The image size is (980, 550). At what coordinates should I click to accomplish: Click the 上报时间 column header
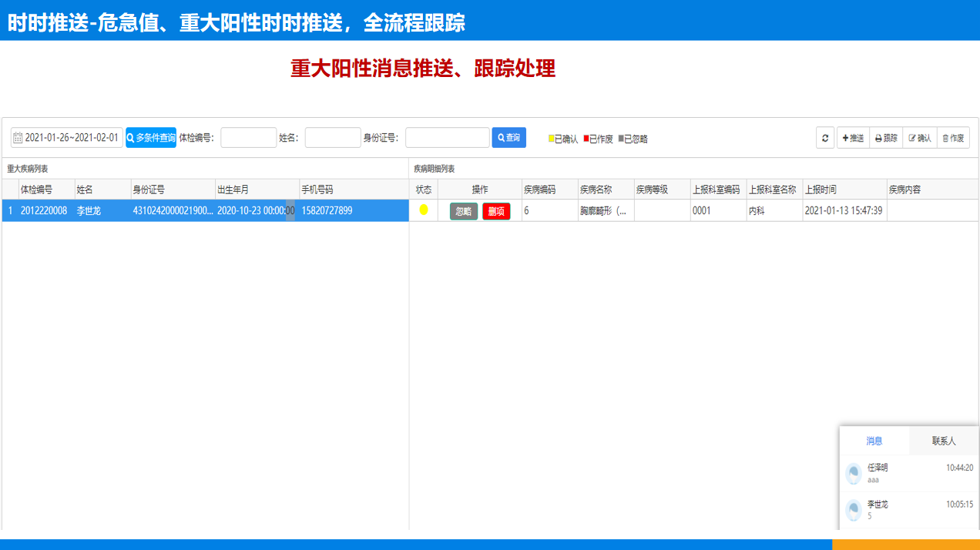click(845, 189)
